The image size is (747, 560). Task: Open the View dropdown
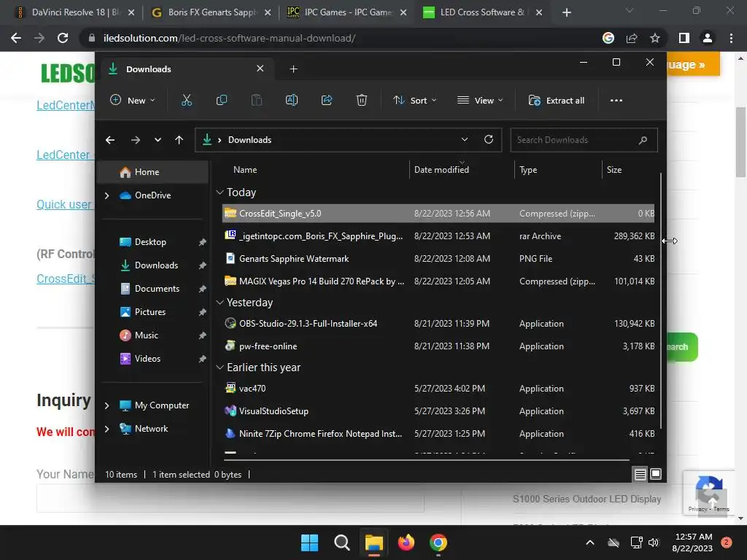point(480,101)
